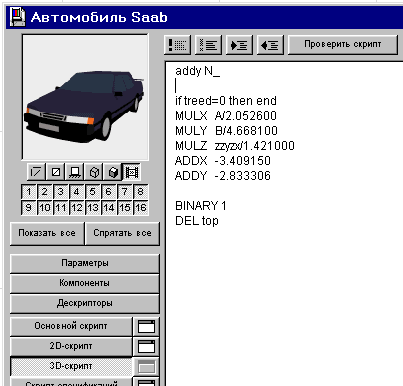Viewport: 403px width, 386px height.
Task: Click the line "MULZ zzyzx/1.421000"
Action: click(x=235, y=146)
